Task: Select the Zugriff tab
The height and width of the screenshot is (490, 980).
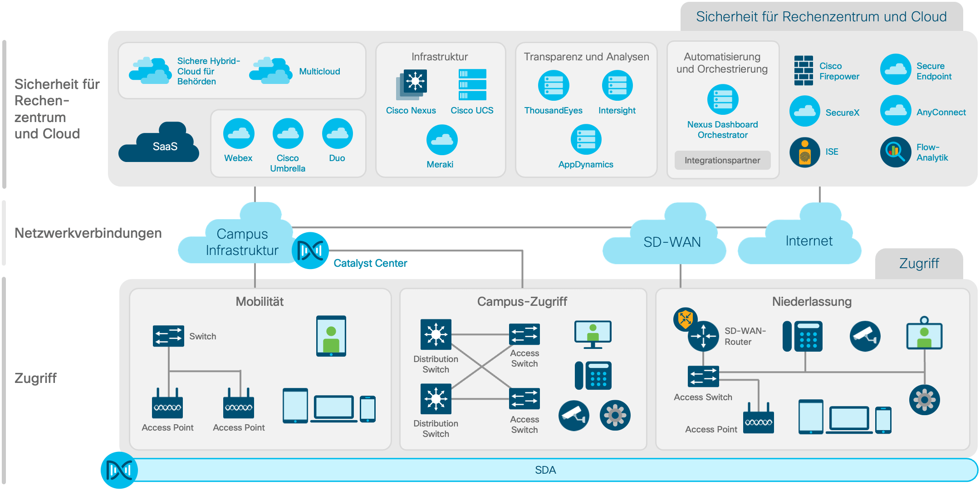Action: 919,264
